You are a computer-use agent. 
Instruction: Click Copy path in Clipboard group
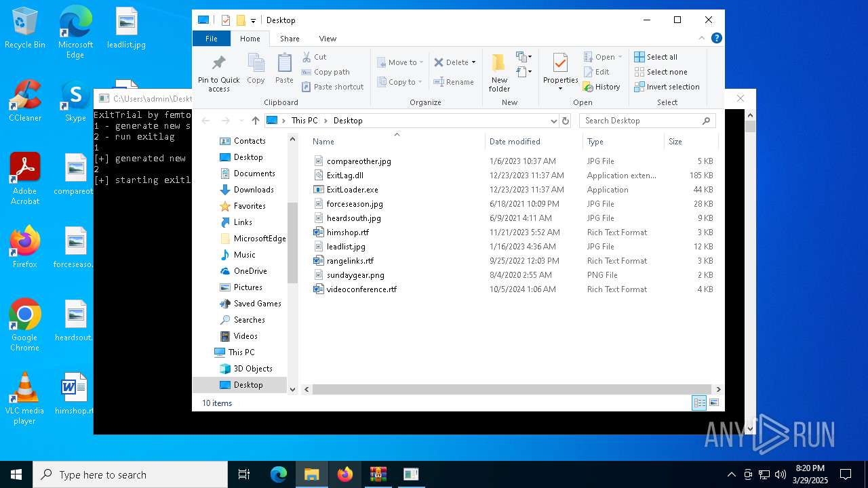pyautogui.click(x=325, y=72)
